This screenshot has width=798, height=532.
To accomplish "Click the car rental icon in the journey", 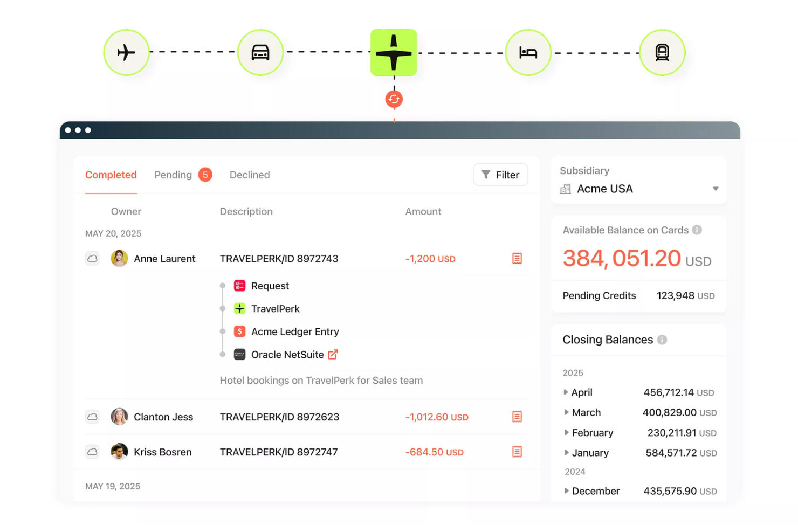I will [x=260, y=52].
